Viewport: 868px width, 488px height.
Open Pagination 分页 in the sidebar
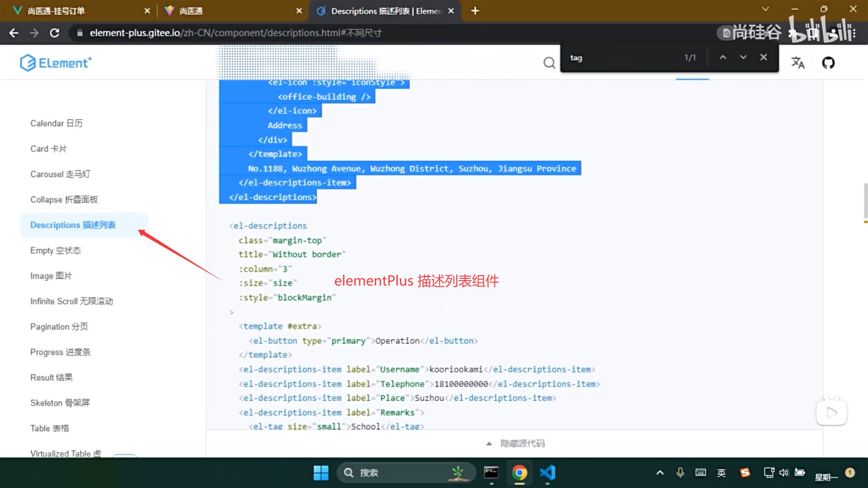point(59,327)
